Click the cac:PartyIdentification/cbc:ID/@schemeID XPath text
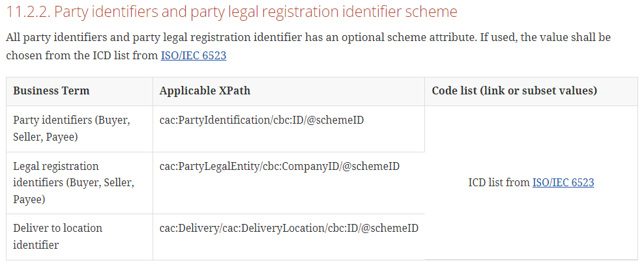Image resolution: width=644 pixels, height=265 pixels. pos(261,120)
